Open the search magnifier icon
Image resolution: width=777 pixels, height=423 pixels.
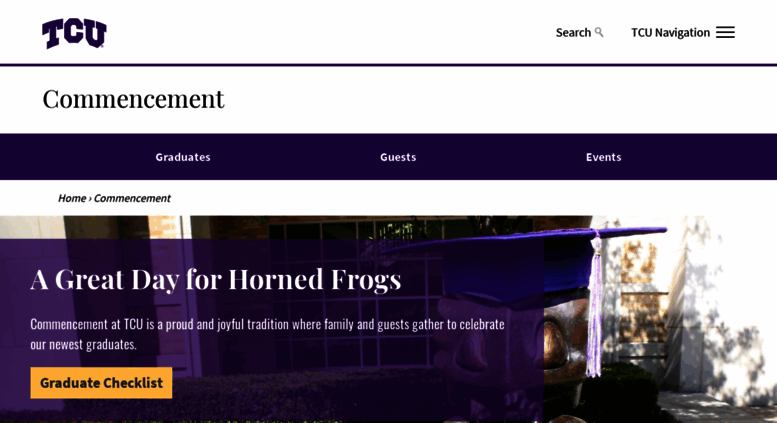click(x=599, y=32)
